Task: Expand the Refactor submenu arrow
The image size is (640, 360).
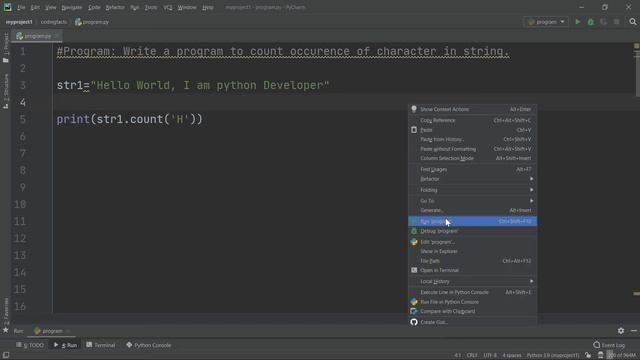Action: pyautogui.click(x=531, y=179)
